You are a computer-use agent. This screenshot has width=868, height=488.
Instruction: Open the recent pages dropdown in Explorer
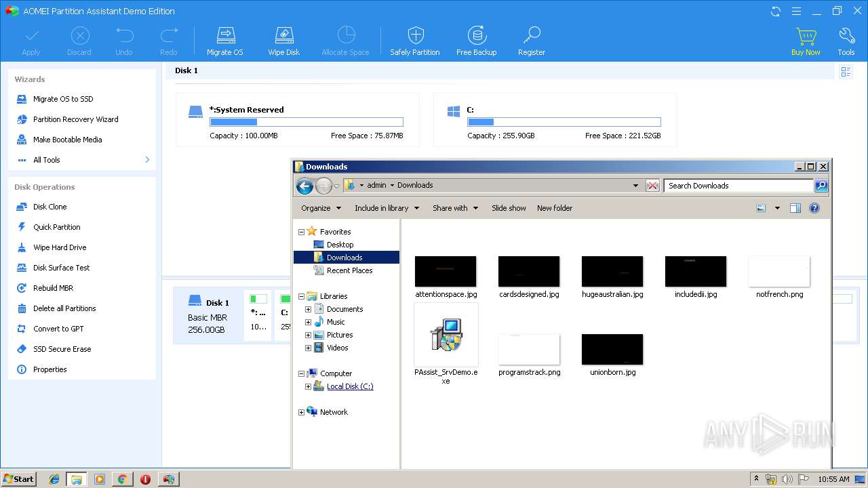tap(337, 186)
